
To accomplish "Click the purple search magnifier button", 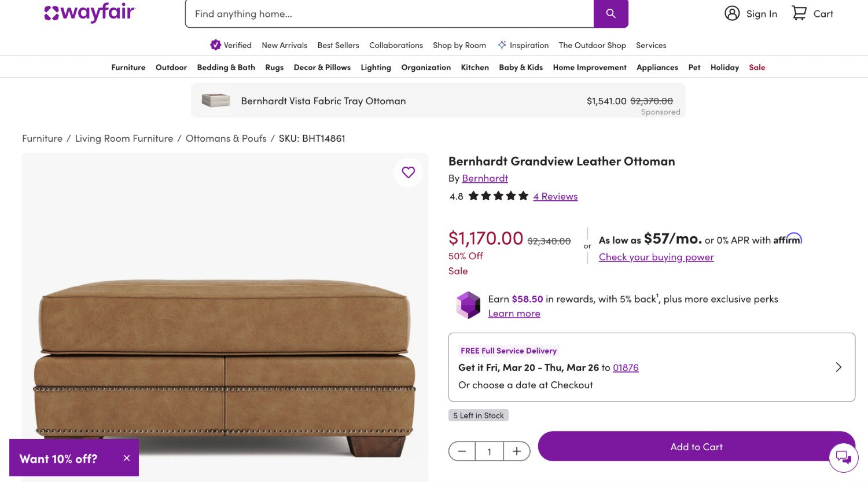I will coord(610,13).
